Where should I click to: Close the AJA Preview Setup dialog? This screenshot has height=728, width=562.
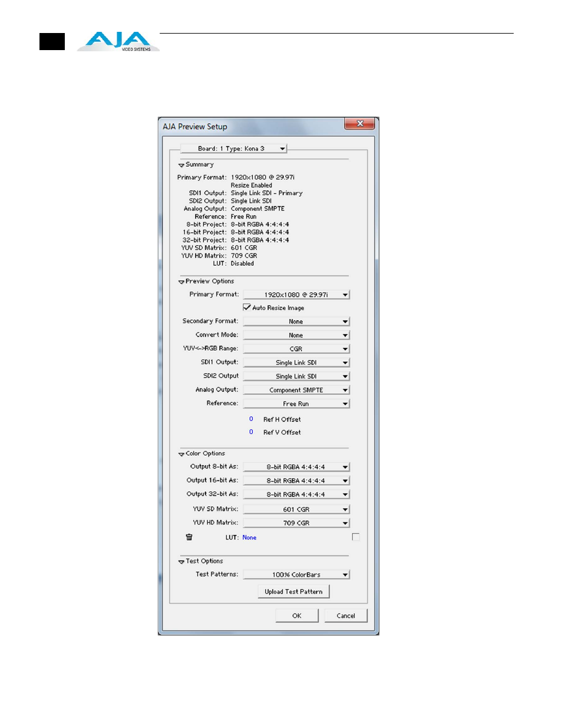click(360, 124)
